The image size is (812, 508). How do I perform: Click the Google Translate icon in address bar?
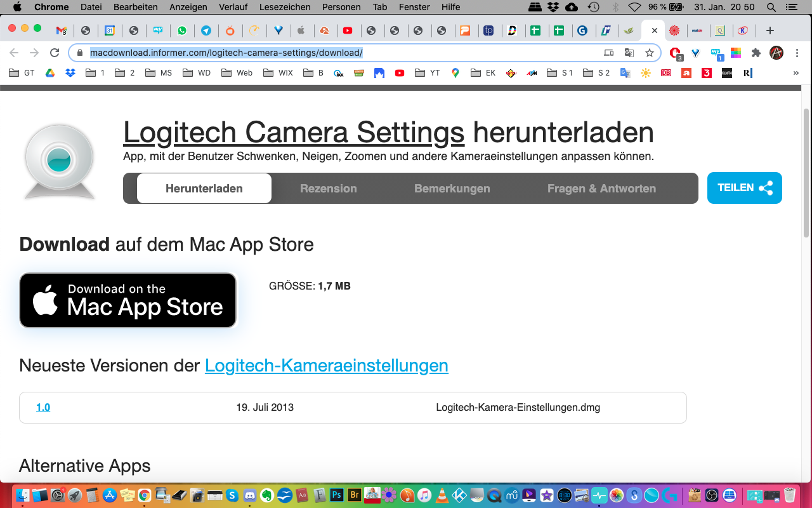click(629, 53)
